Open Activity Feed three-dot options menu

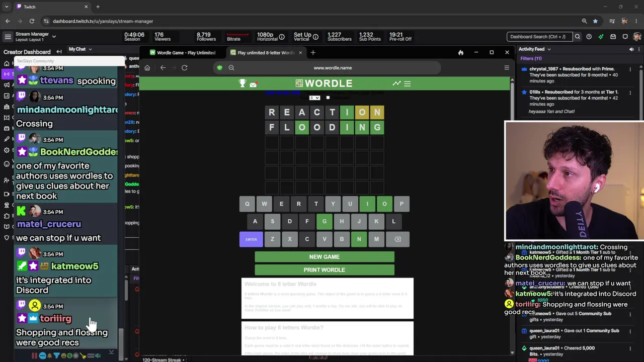point(640,49)
